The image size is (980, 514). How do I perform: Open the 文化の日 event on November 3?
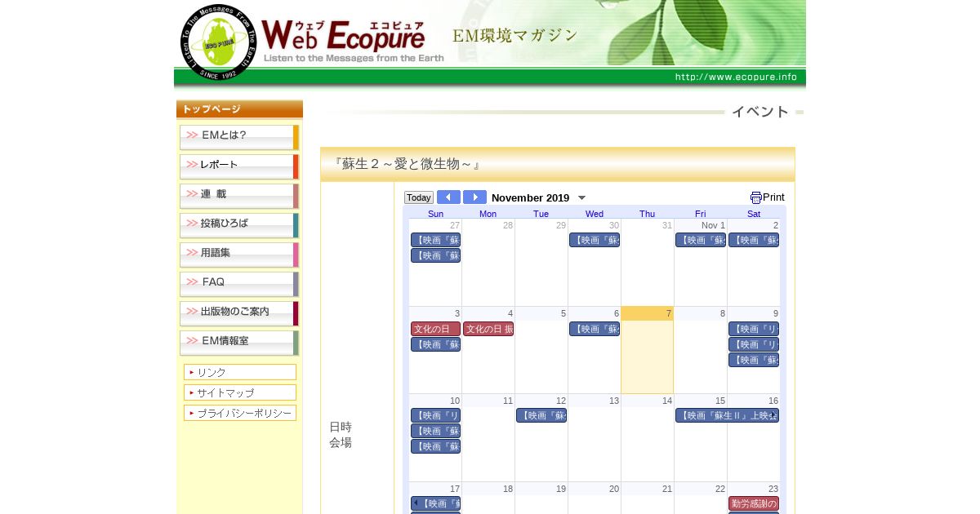[435, 329]
